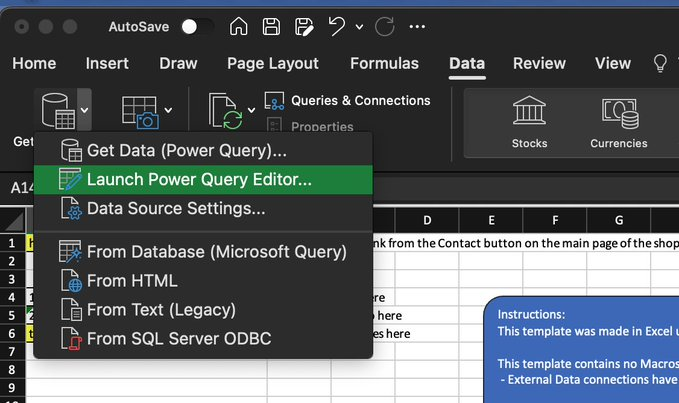Switch to the Insert ribbon tab
Image resolution: width=679 pixels, height=403 pixels.
click(107, 64)
